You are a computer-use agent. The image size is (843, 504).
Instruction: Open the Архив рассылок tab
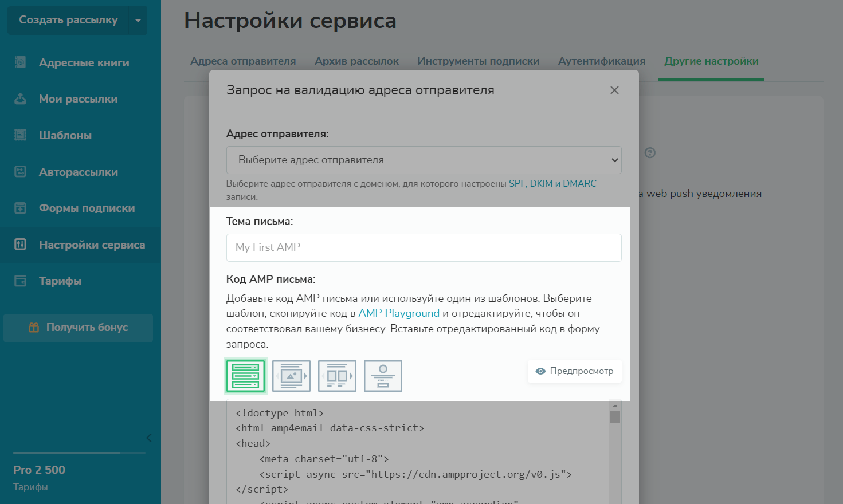coord(356,61)
